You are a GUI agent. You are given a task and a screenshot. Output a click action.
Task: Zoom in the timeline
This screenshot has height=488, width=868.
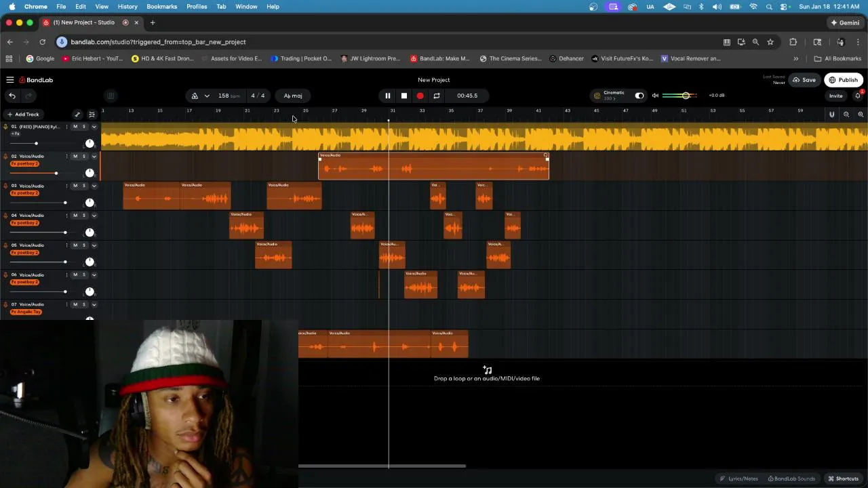coord(861,115)
